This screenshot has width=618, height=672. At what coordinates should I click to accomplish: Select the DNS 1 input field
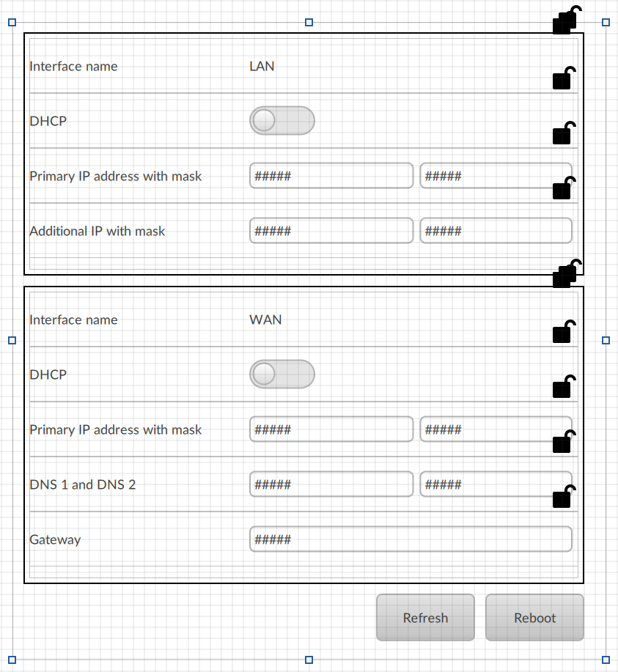pos(331,484)
